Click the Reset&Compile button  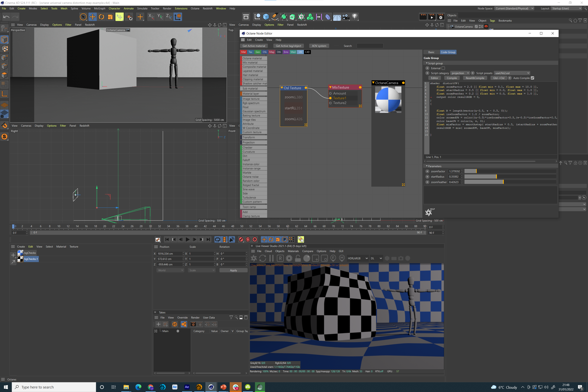point(475,78)
